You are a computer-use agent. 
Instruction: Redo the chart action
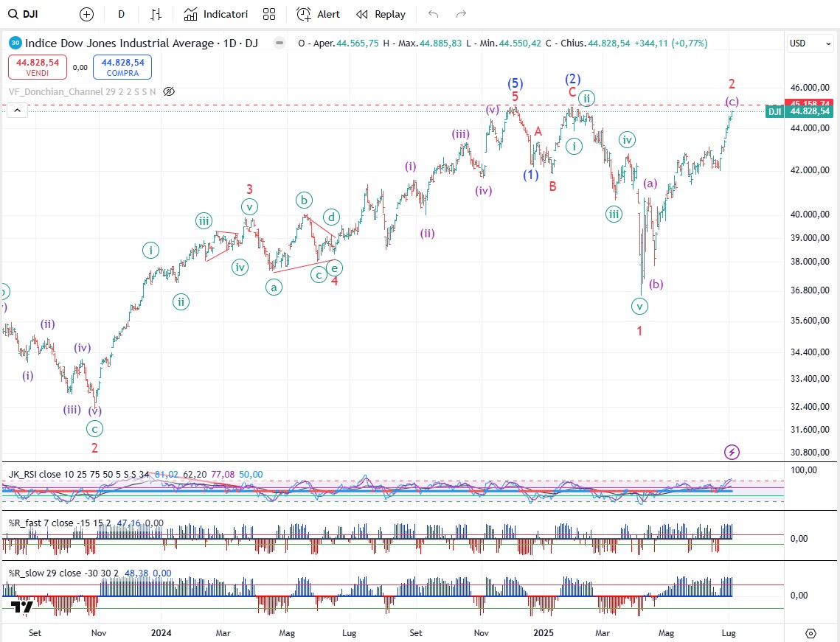(461, 15)
